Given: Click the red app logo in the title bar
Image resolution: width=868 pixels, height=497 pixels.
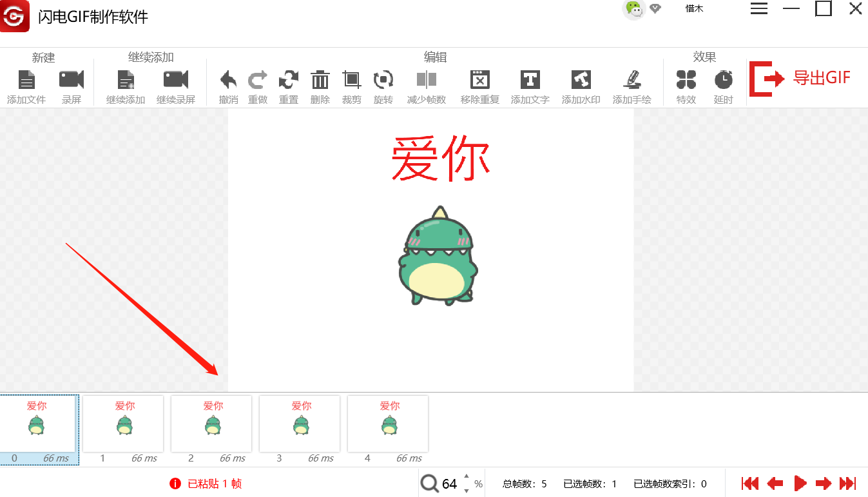Looking at the screenshot, I should tap(15, 15).
